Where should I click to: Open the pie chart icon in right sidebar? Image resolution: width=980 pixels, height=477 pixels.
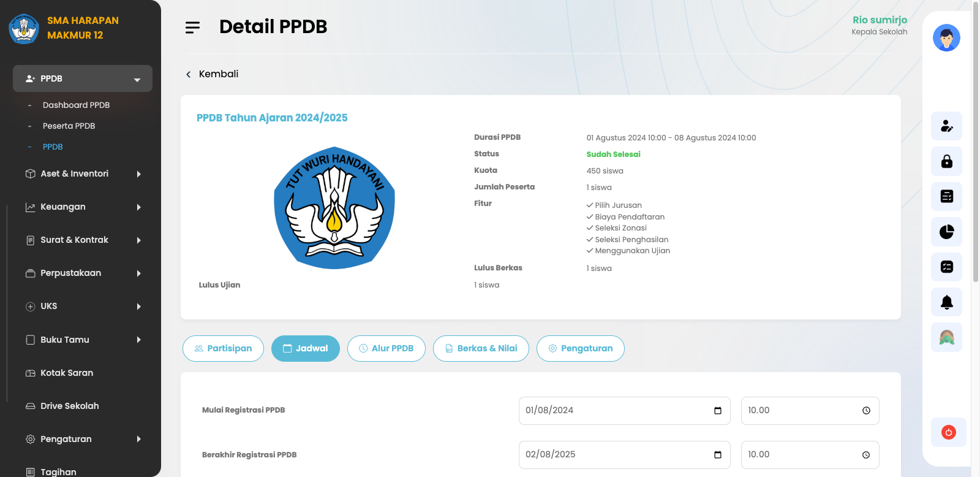[946, 232]
